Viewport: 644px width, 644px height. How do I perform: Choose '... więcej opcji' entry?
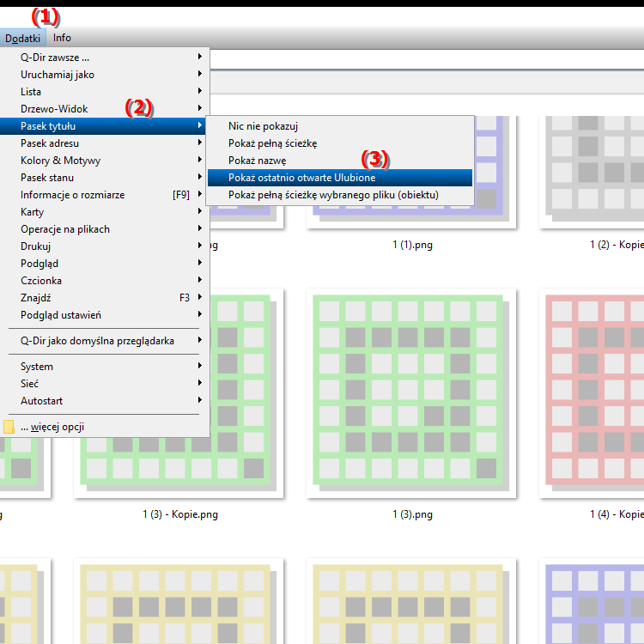click(105, 427)
